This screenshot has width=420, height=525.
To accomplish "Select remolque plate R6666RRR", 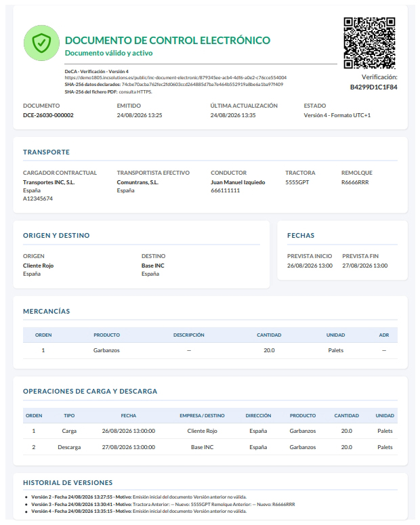I will pos(355,182).
